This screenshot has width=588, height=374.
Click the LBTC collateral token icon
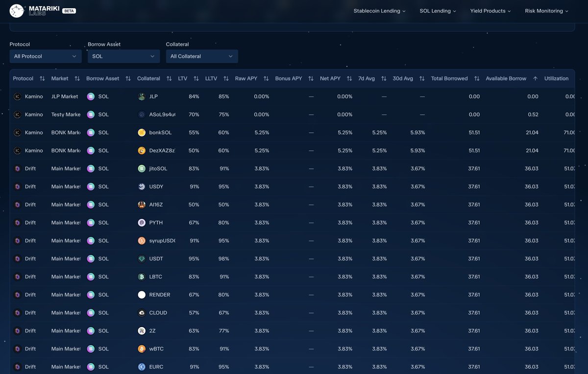point(142,277)
